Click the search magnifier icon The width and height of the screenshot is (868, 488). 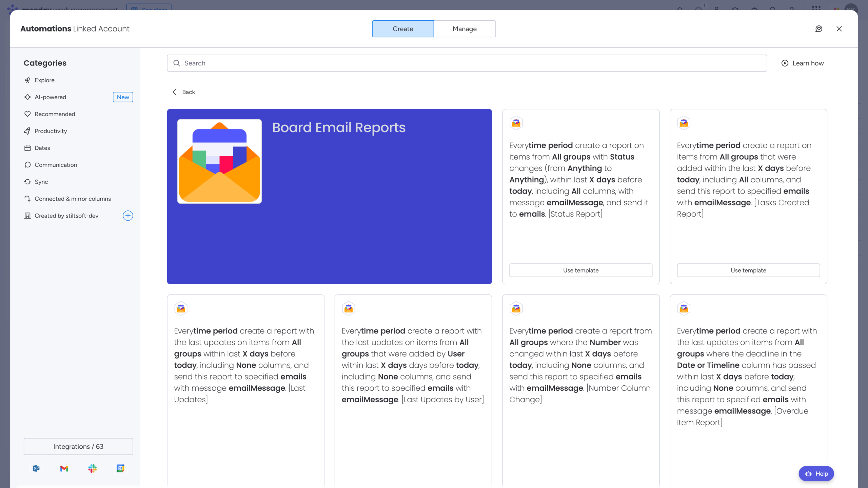pos(177,63)
